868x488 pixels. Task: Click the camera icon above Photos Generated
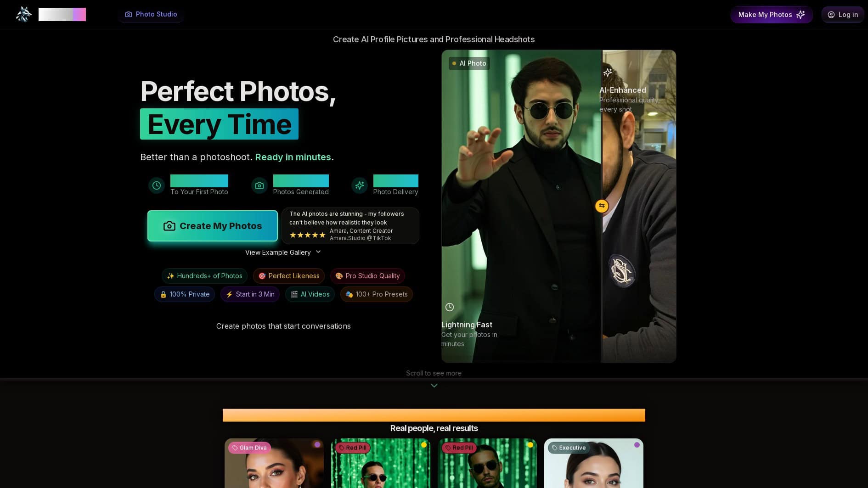tap(259, 185)
